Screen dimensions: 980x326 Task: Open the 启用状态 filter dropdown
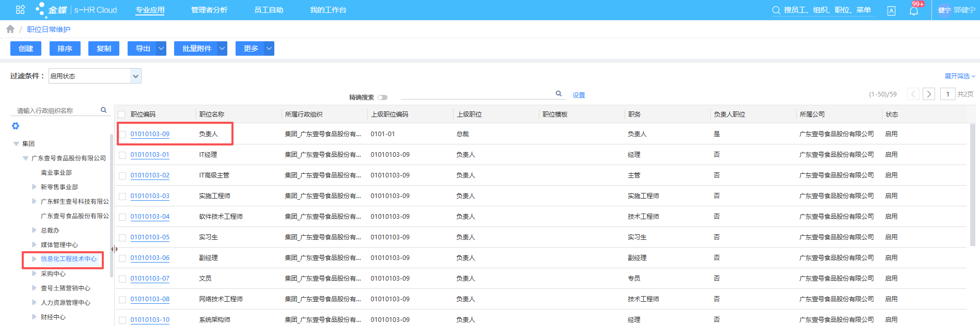(x=135, y=76)
